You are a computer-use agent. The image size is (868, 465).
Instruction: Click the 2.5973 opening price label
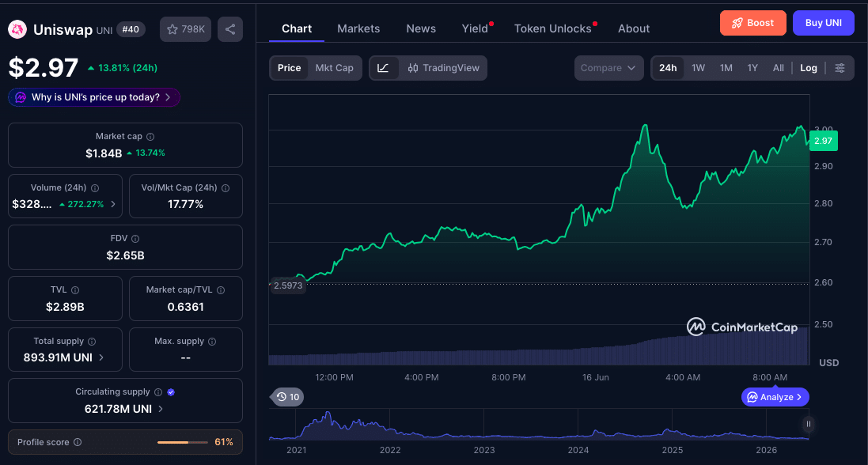289,285
